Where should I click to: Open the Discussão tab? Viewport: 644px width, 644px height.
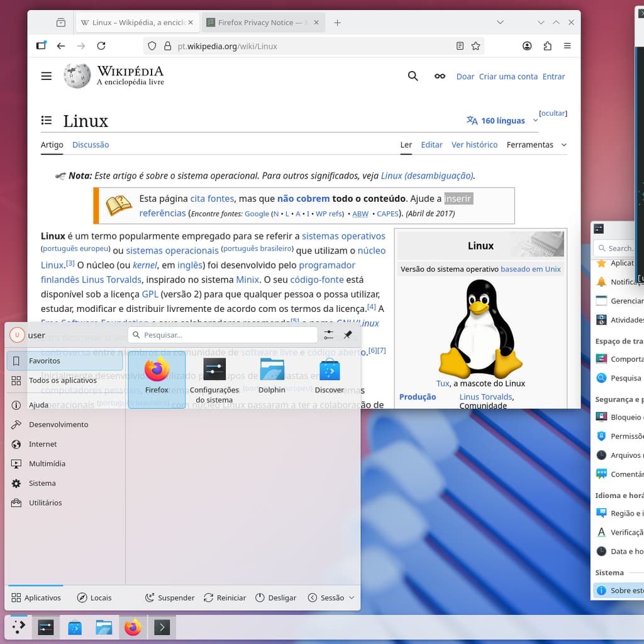[91, 145]
